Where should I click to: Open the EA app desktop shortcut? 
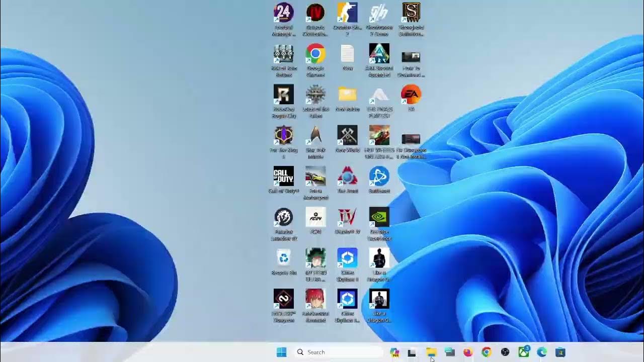click(x=411, y=99)
